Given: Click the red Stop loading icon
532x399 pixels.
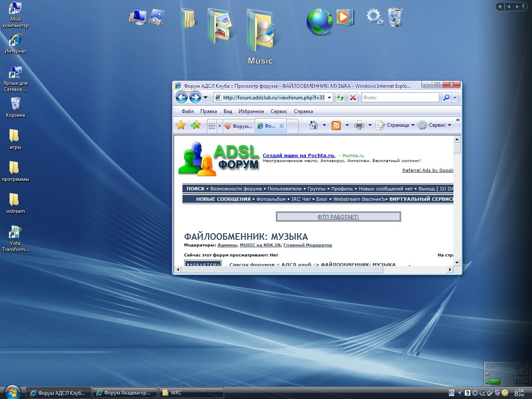Looking at the screenshot, I should pyautogui.click(x=353, y=98).
